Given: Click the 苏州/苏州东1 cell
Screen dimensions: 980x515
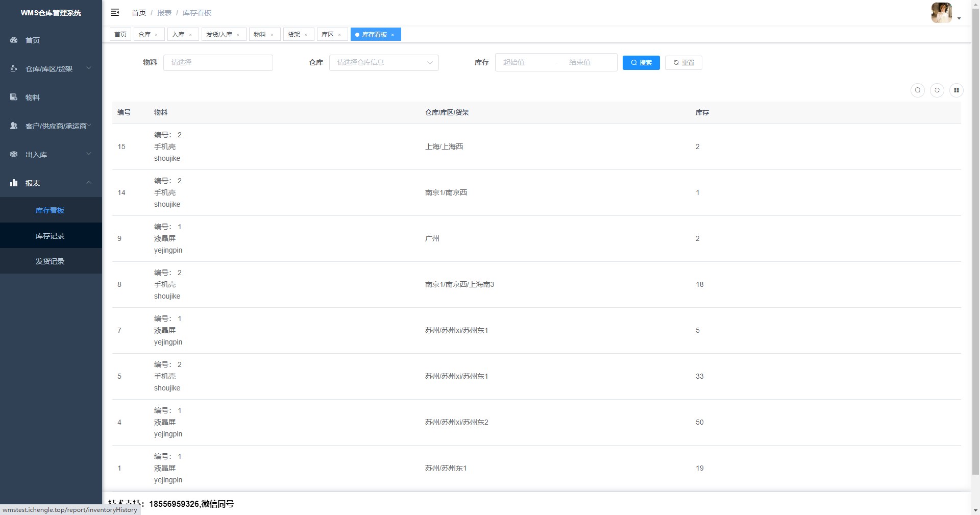Looking at the screenshot, I should (x=446, y=468).
